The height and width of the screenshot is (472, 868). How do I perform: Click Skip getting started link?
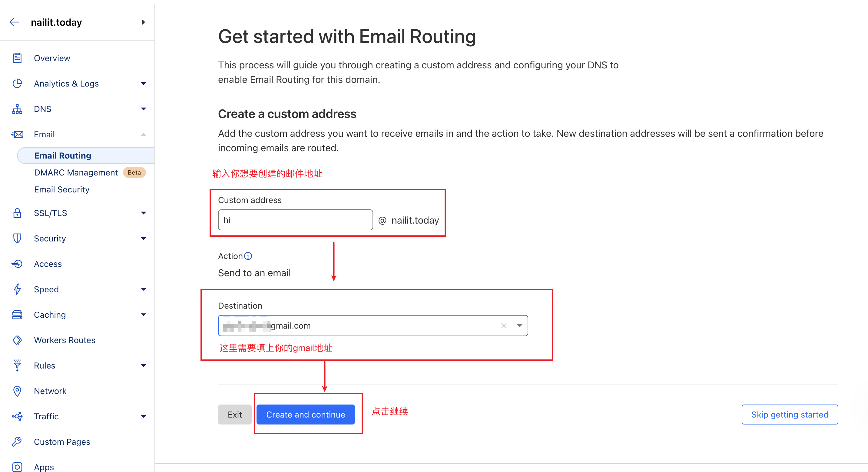point(788,415)
